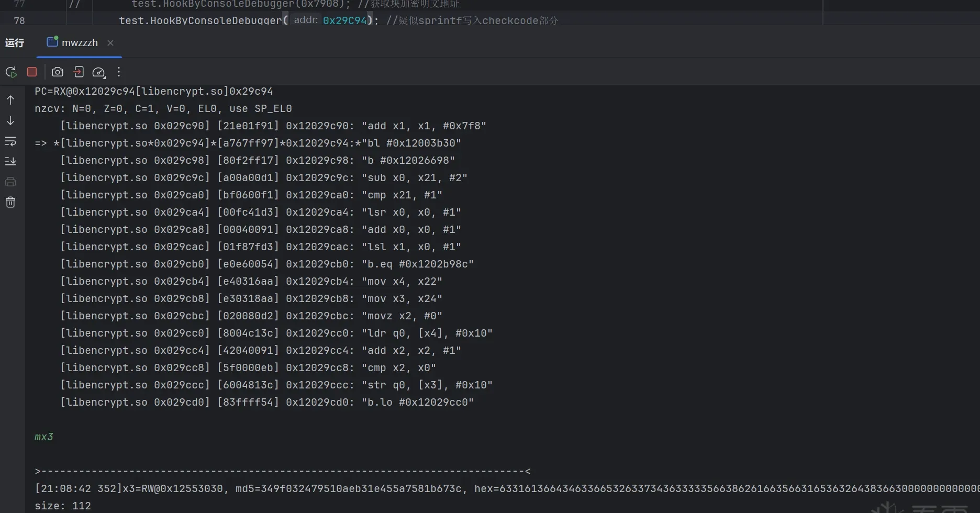Select the 运行 tool window label
The image size is (980, 513).
(x=15, y=42)
